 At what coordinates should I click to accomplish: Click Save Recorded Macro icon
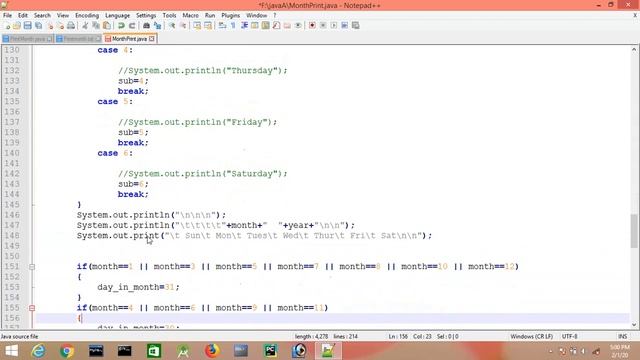(x=356, y=26)
